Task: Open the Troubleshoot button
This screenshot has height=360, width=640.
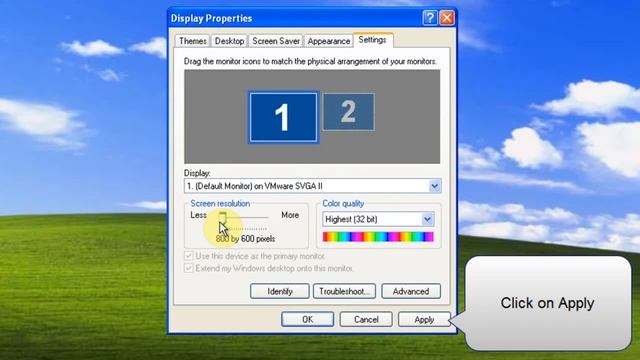Action: pyautogui.click(x=344, y=291)
